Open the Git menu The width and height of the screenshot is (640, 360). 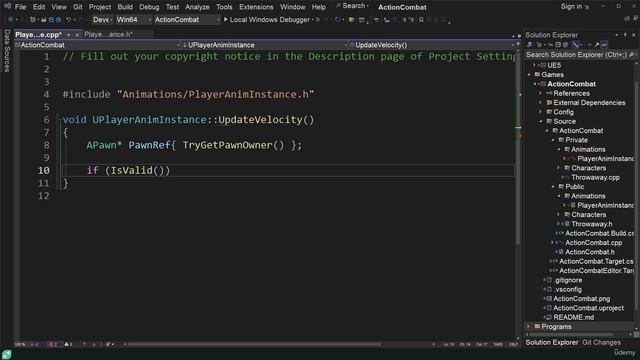[78, 7]
